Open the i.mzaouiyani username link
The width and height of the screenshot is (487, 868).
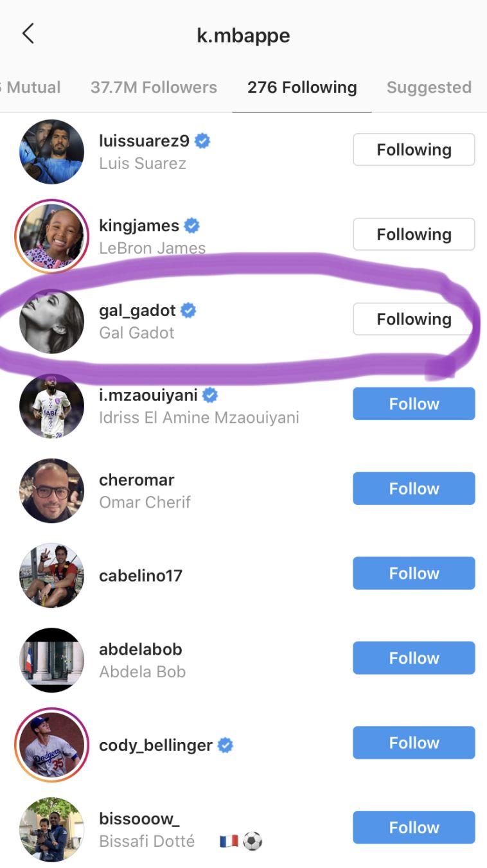(148, 395)
